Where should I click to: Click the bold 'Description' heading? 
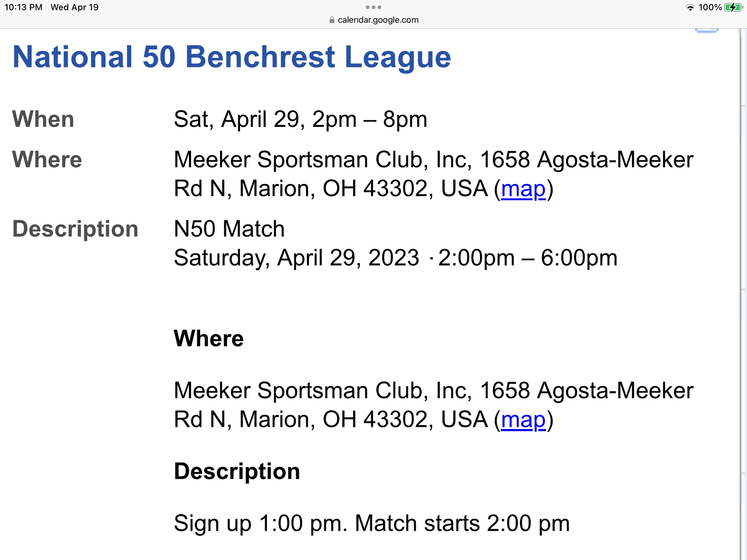point(237,471)
